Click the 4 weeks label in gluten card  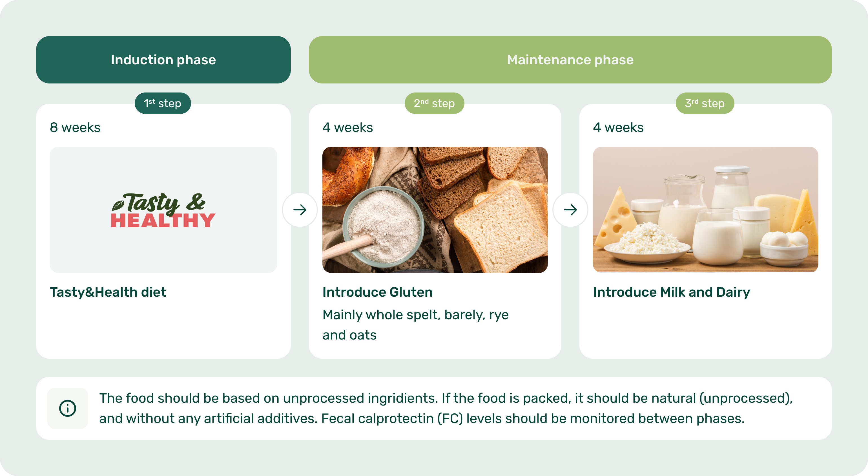348,127
